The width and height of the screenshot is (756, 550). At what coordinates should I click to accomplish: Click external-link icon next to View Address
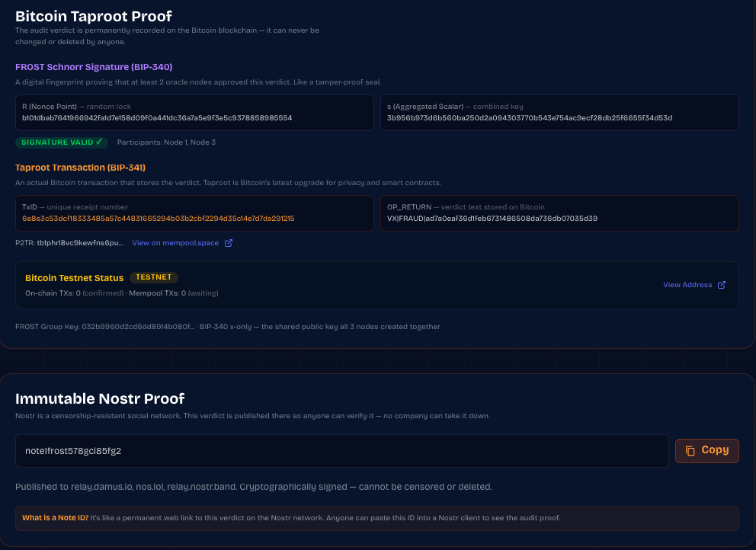722,285
